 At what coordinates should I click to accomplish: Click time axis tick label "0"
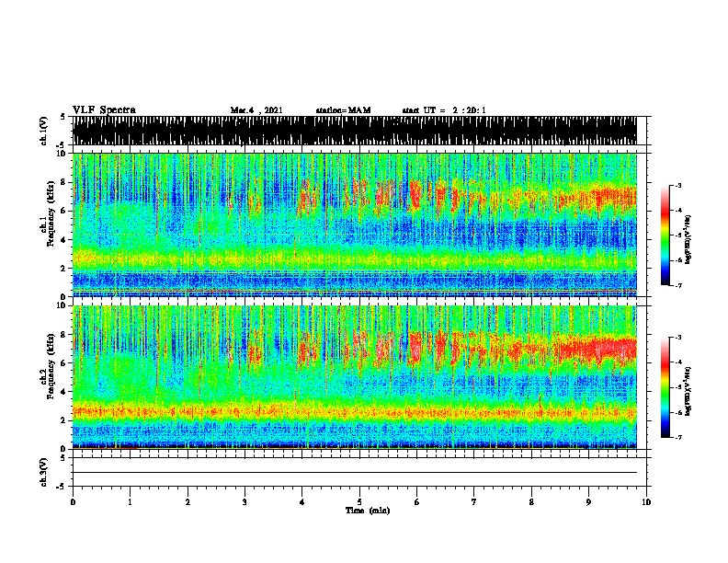pyautogui.click(x=73, y=502)
